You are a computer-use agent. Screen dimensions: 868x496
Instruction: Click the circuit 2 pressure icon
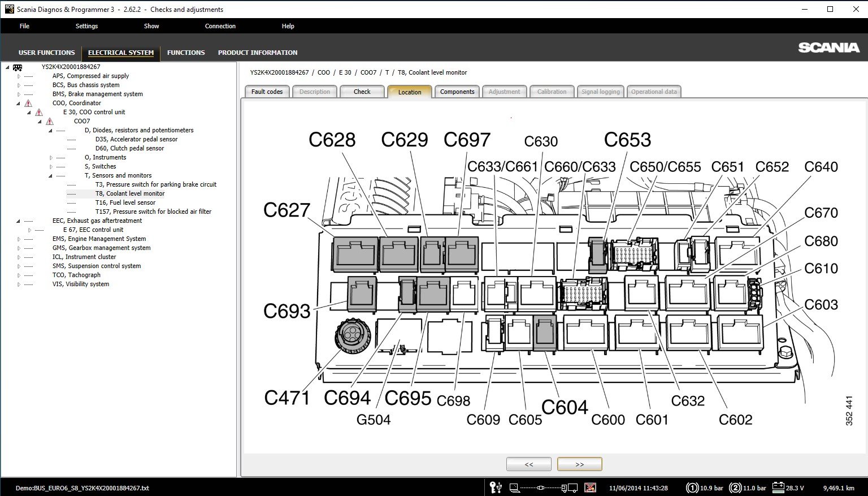[735, 488]
